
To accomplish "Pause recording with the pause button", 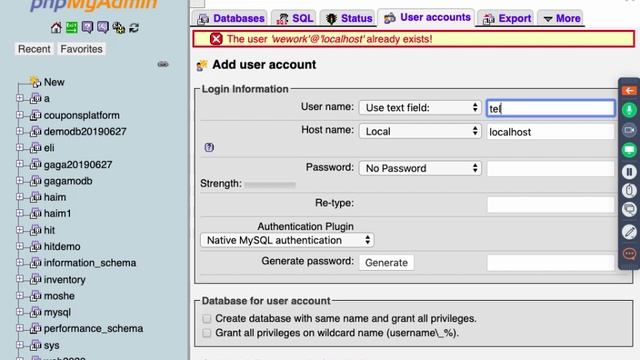I will tap(629, 171).
